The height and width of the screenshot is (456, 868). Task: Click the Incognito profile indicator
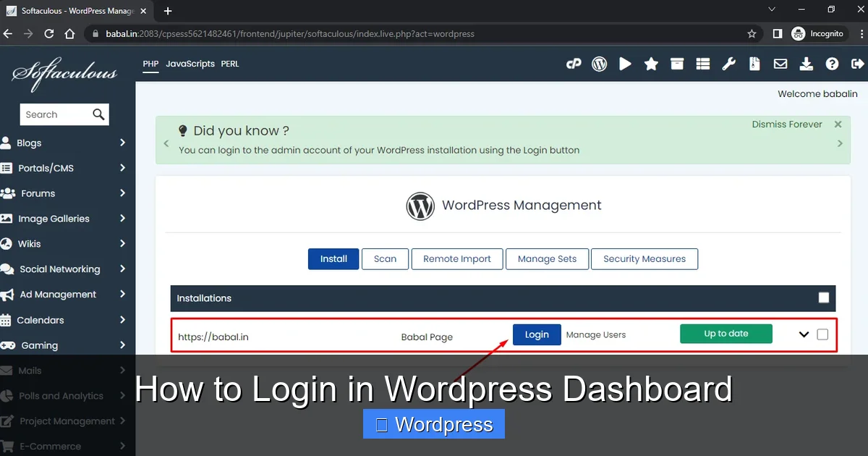point(817,33)
